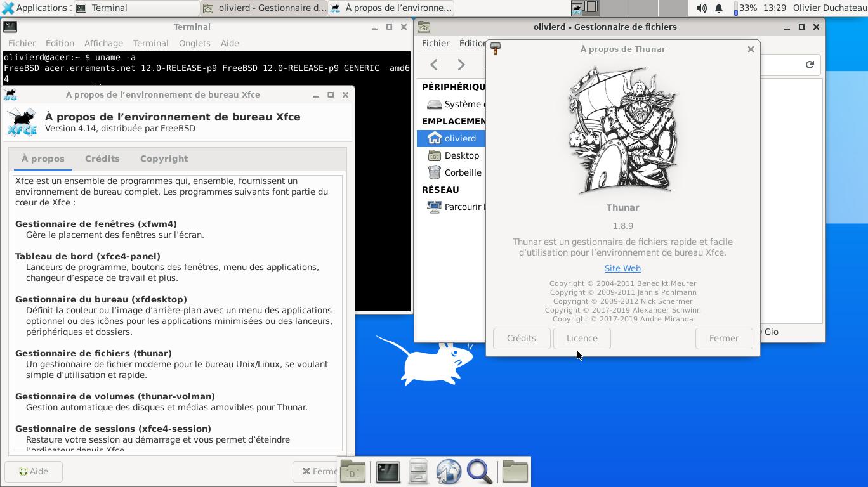Switch to the fourth workspace in the pager
868x487 pixels.
[x=673, y=8]
